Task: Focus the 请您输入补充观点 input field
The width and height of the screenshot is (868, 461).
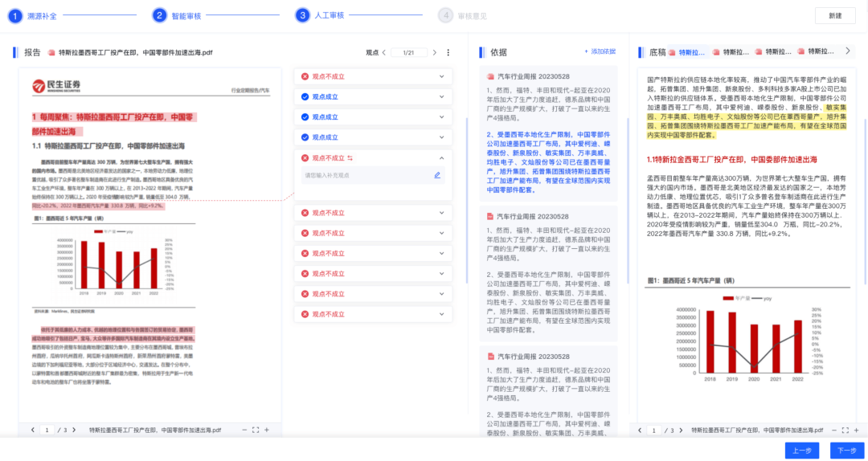Action: tap(373, 175)
